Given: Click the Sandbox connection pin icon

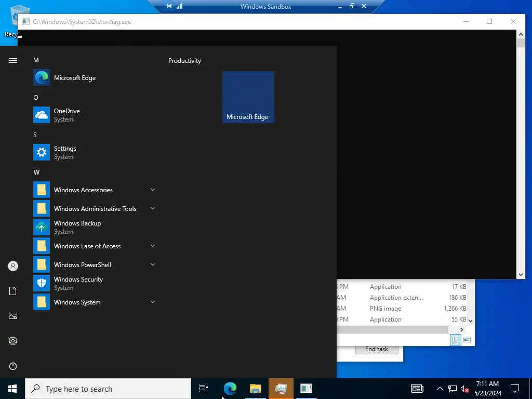Looking at the screenshot, I should (169, 6).
